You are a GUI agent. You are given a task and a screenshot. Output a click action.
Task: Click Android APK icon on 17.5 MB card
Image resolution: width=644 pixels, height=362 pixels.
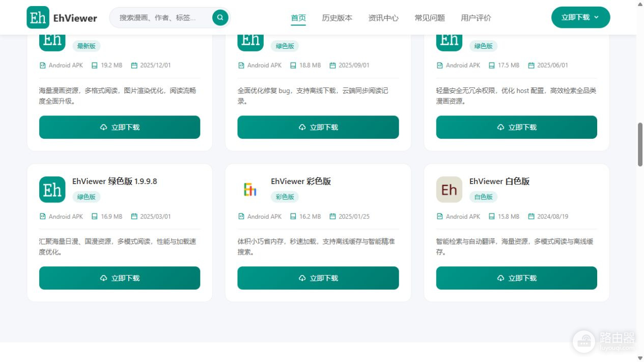coord(440,65)
